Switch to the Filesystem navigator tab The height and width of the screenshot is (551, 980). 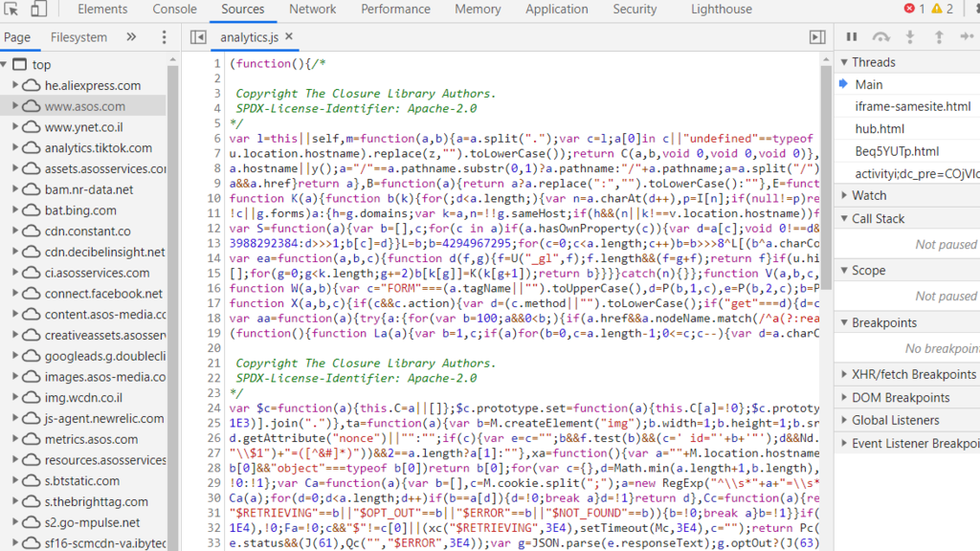[x=78, y=37]
